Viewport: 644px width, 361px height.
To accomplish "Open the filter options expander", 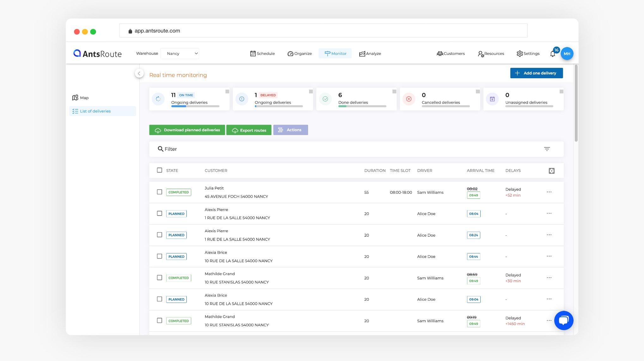I will (x=548, y=149).
